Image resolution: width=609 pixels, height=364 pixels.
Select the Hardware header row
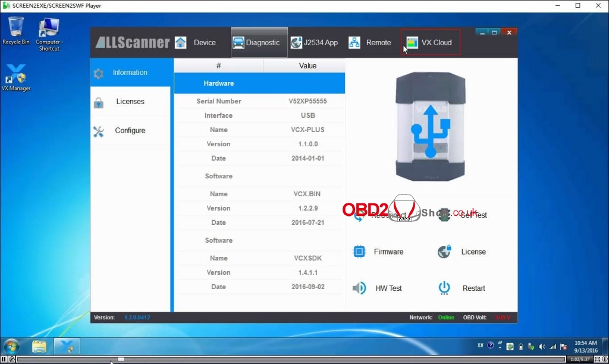coord(259,83)
